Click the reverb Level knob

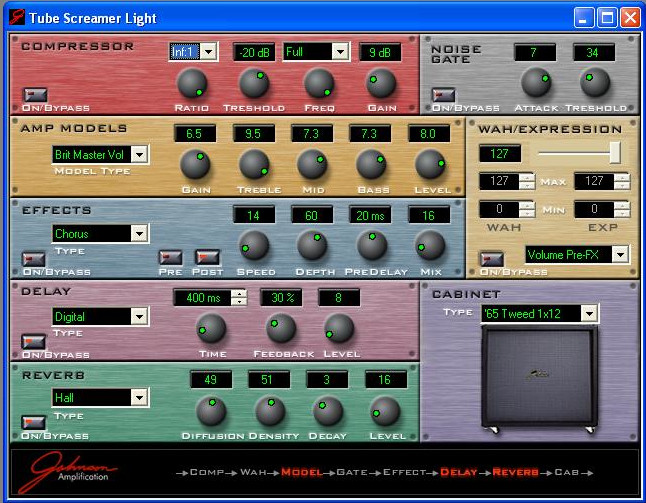386,411
